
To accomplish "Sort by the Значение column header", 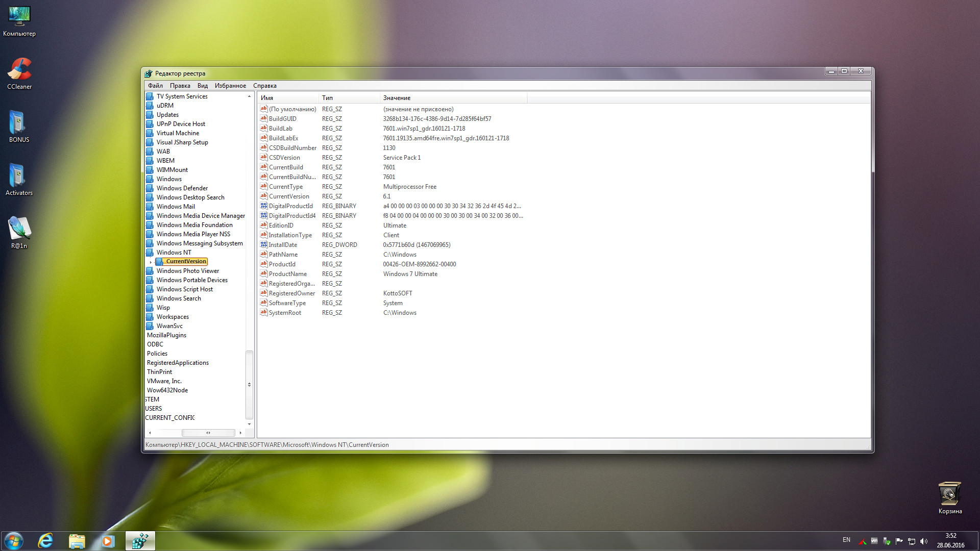I will tap(454, 98).
